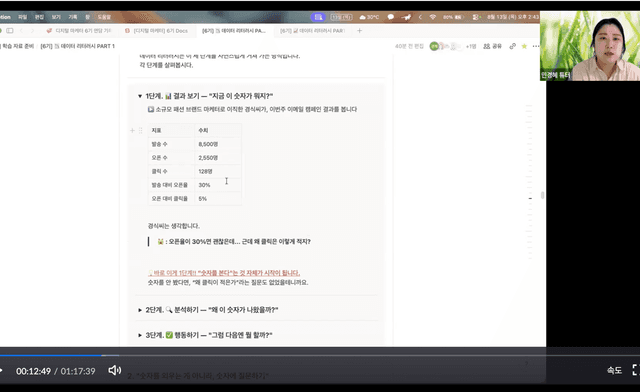Open the chat bubble menu bar icon
Viewport: 640px width, 392px height.
pyautogui.click(x=391, y=17)
